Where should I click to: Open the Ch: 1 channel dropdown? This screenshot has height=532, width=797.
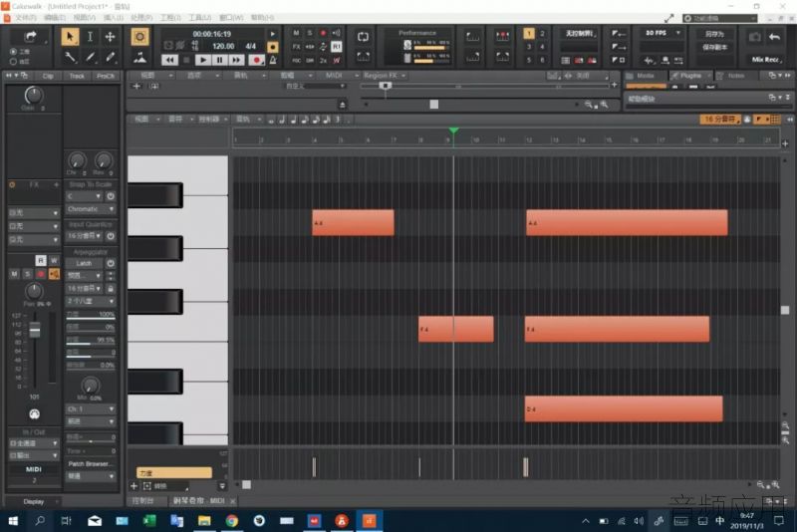[x=90, y=409]
